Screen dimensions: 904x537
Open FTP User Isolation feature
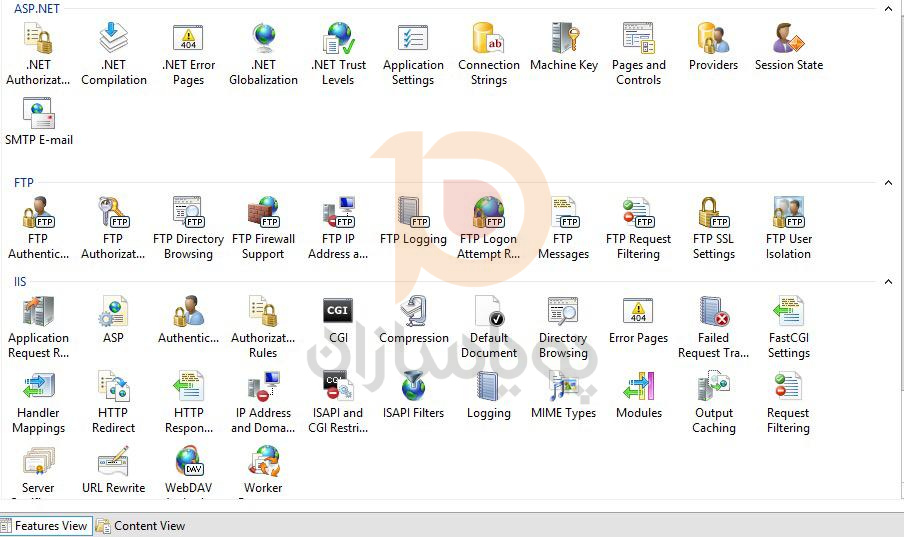[789, 228]
